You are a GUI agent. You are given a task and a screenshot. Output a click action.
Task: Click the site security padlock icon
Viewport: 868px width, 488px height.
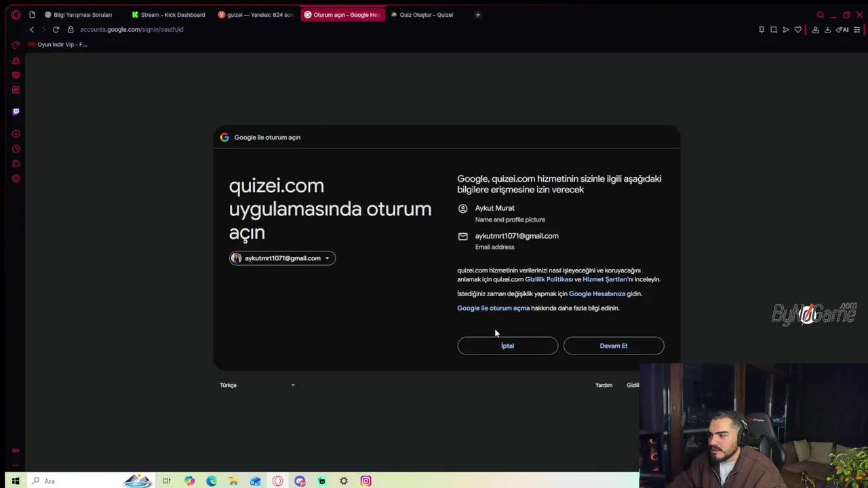pyautogui.click(x=71, y=30)
